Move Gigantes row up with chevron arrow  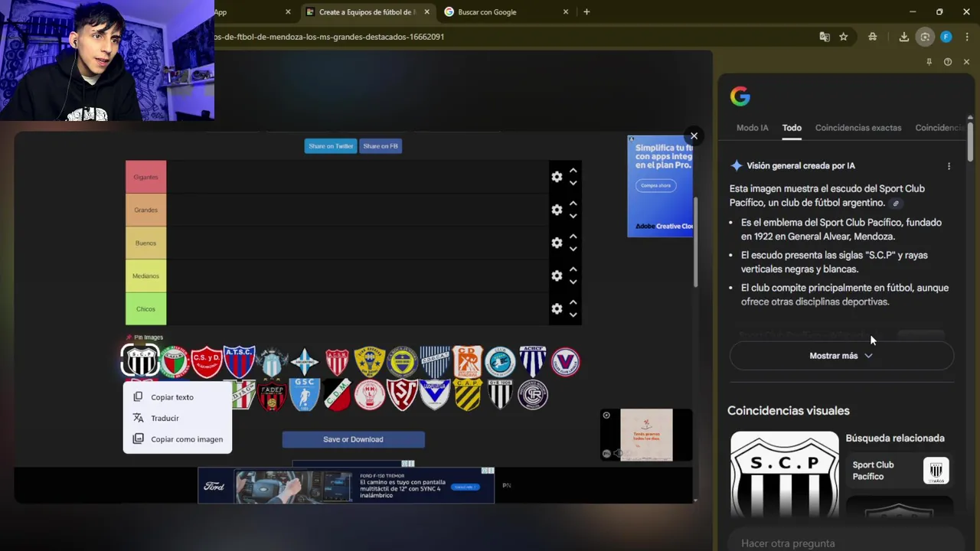[x=573, y=171]
